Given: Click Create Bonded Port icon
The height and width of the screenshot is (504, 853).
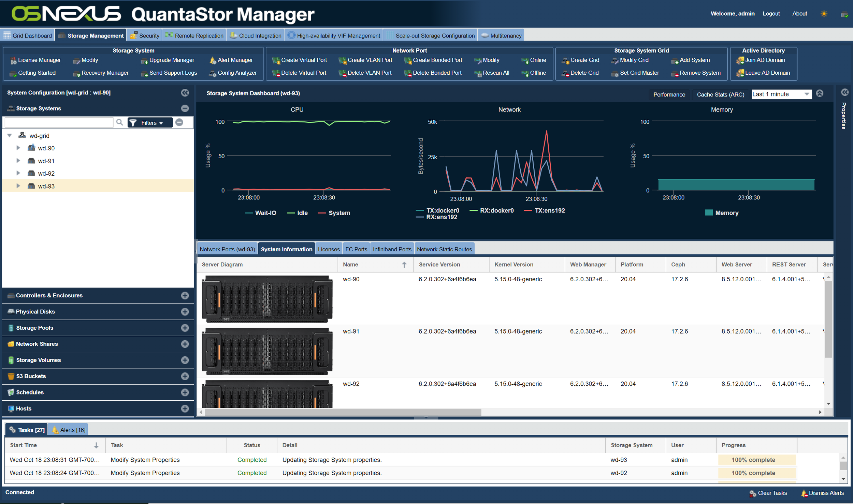Looking at the screenshot, I should click(x=408, y=60).
